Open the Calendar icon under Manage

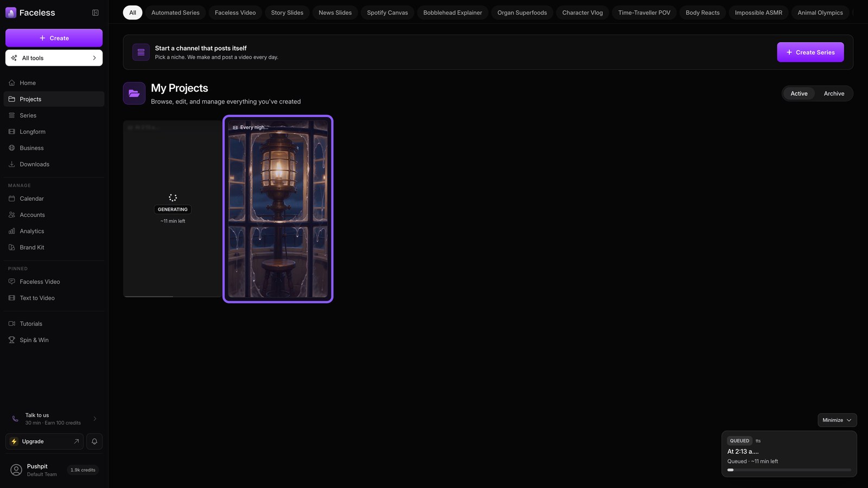[12, 198]
